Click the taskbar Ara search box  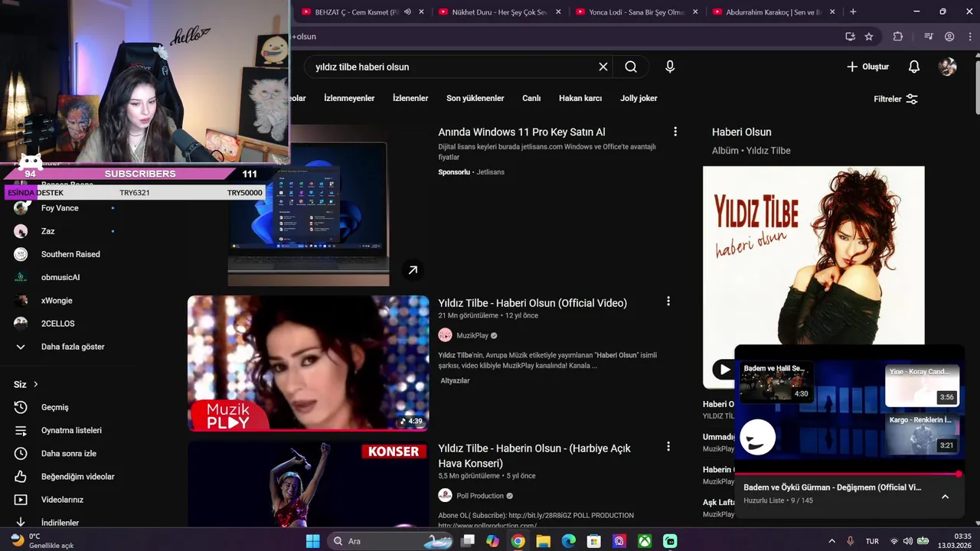pos(390,541)
